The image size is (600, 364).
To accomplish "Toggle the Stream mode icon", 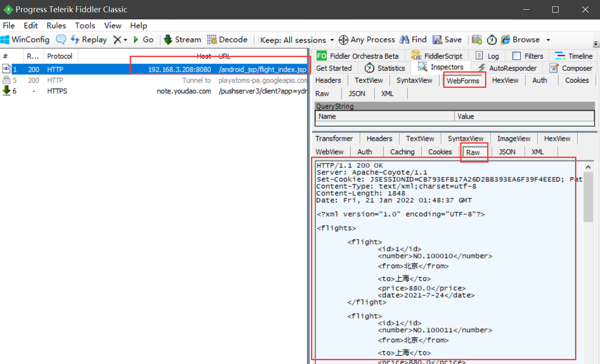I will click(x=168, y=40).
